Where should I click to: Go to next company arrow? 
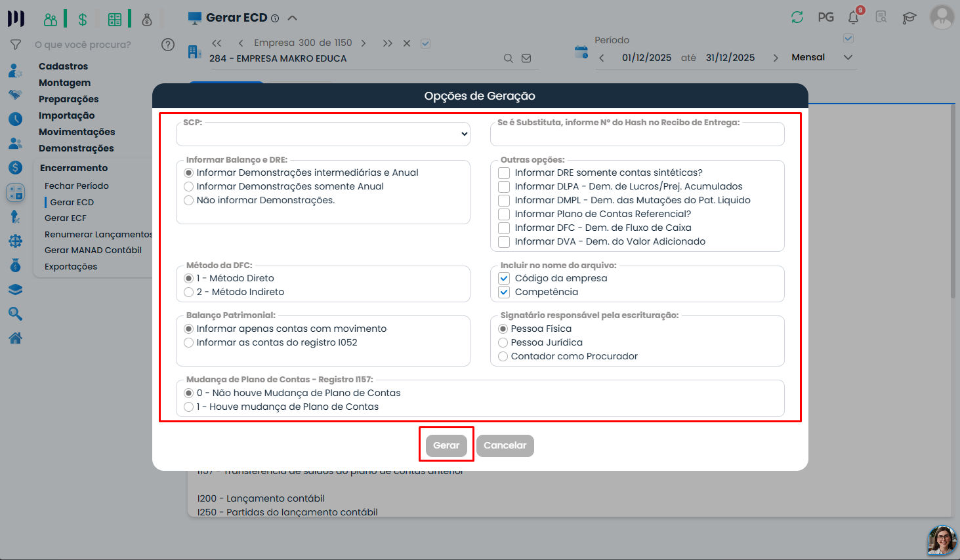364,43
